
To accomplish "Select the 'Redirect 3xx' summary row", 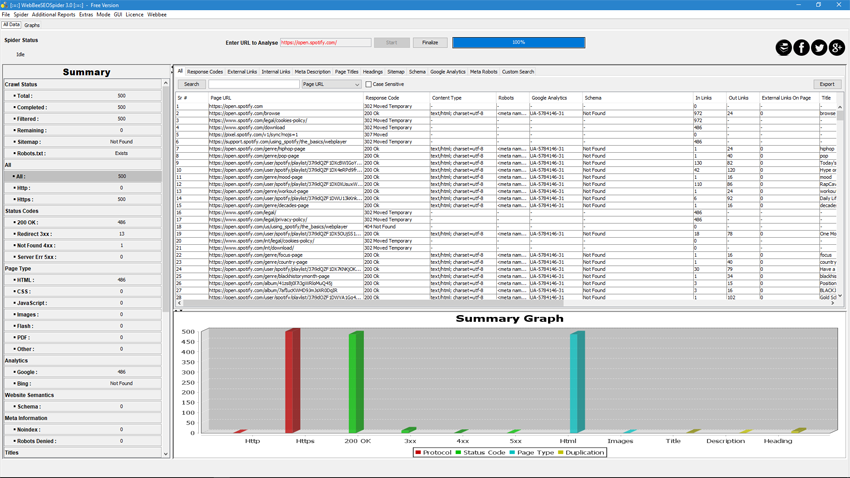I will (82, 234).
